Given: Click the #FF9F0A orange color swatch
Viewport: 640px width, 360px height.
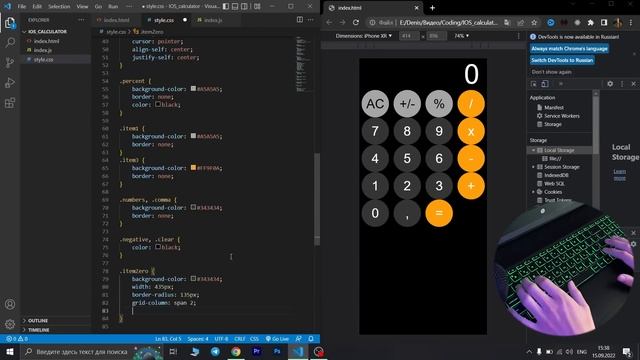Looking at the screenshot, I should point(193,168).
